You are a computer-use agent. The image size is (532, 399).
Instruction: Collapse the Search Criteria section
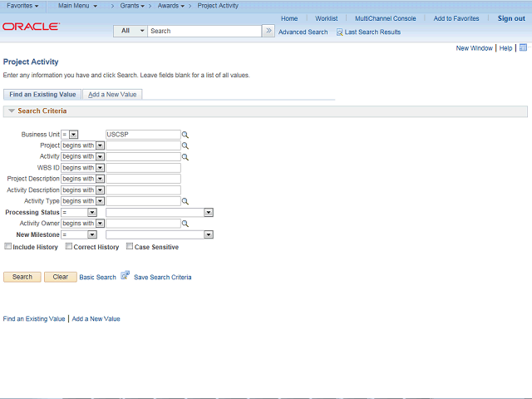point(12,111)
